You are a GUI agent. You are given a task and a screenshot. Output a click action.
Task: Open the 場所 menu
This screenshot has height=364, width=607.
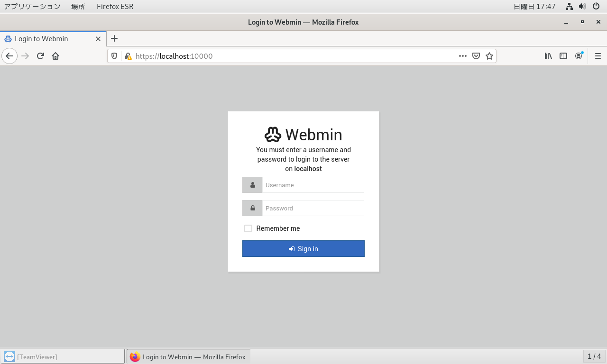pos(78,7)
